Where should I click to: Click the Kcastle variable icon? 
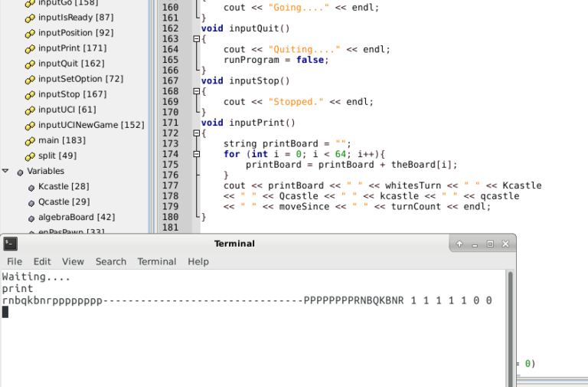[31, 187]
